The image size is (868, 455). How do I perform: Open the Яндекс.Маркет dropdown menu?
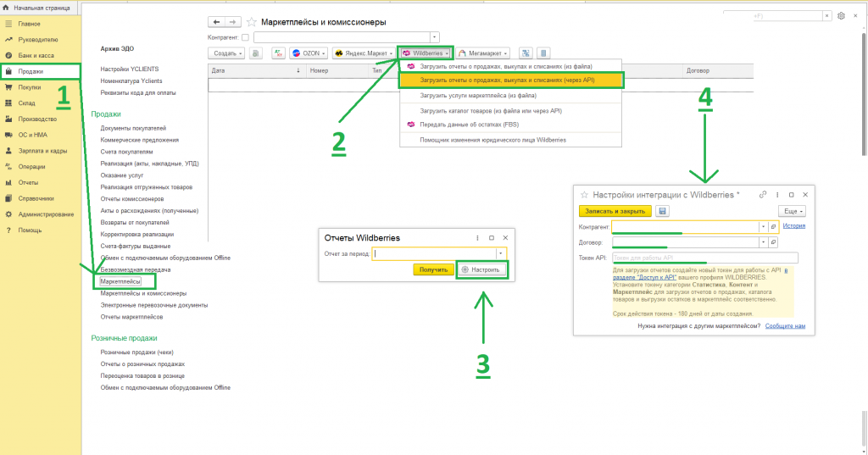click(x=364, y=53)
